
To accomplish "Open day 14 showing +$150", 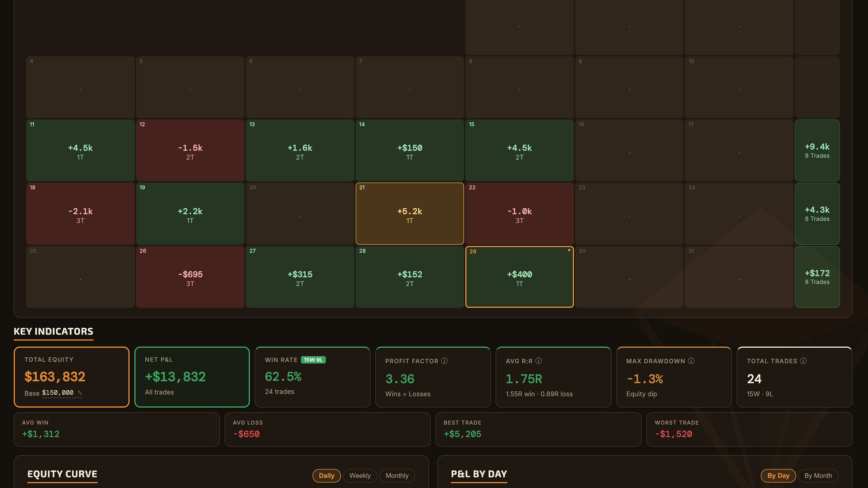I will pos(410,150).
